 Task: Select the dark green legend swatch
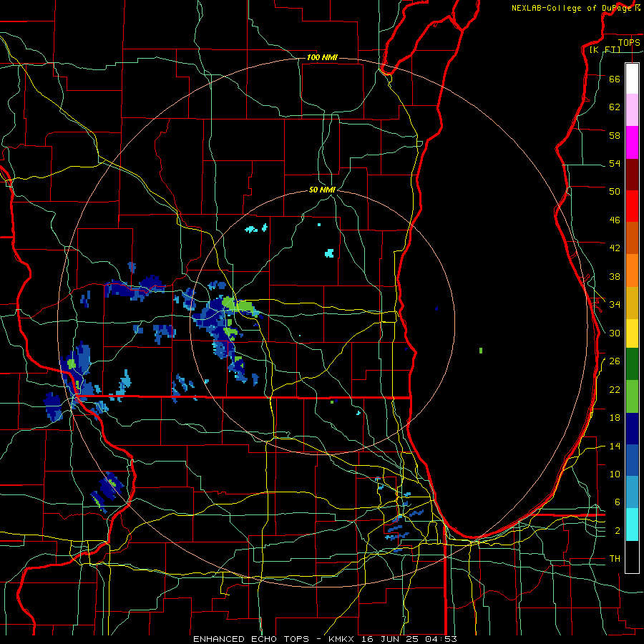632,364
